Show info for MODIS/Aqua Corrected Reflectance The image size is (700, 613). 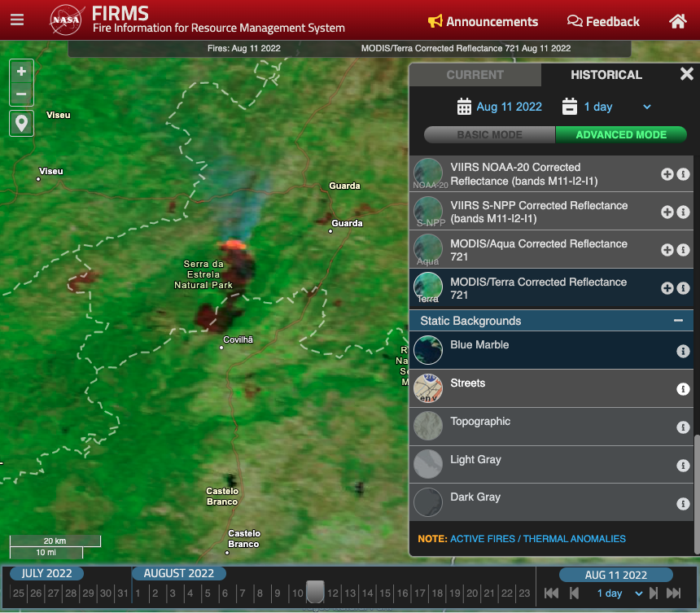click(683, 250)
